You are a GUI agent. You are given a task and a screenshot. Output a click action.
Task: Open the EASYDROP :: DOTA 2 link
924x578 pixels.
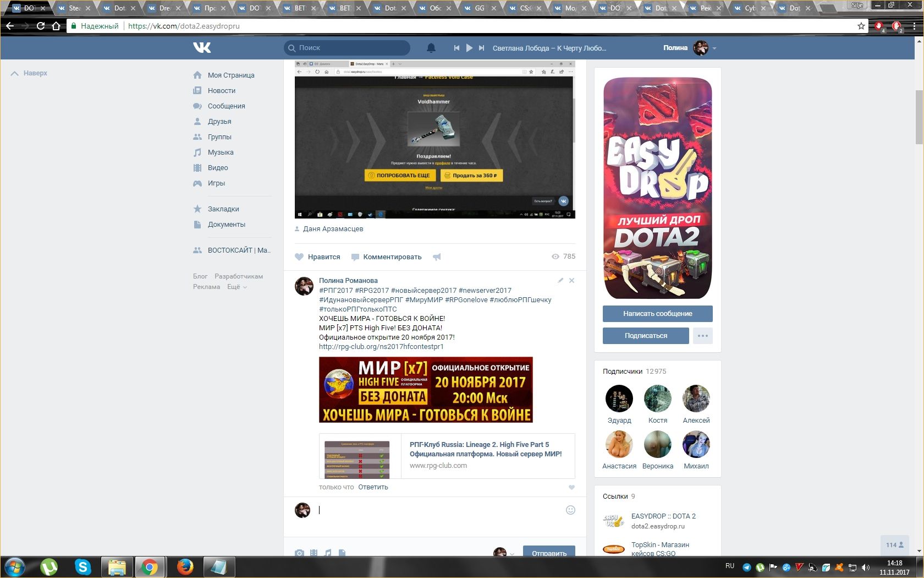pos(663,516)
